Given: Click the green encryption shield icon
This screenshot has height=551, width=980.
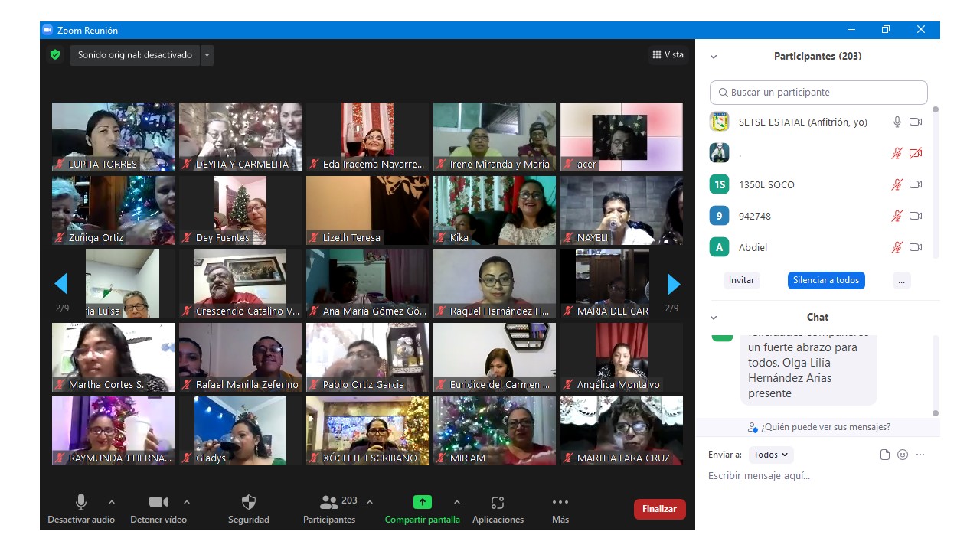Looking at the screenshot, I should pyautogui.click(x=55, y=54).
